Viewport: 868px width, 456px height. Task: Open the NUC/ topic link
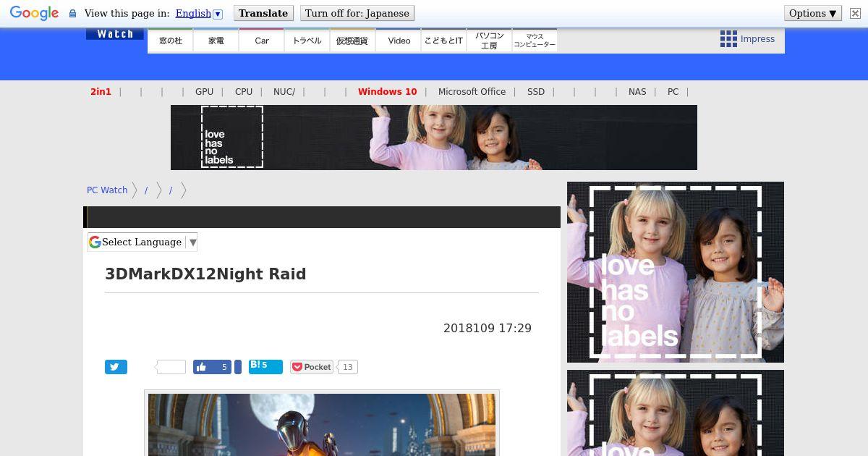point(284,92)
